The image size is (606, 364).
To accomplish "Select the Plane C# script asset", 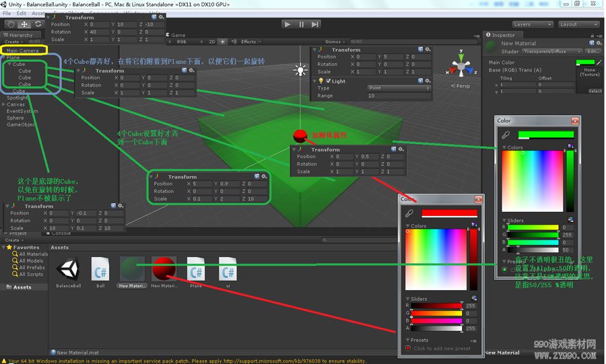I will point(196,272).
